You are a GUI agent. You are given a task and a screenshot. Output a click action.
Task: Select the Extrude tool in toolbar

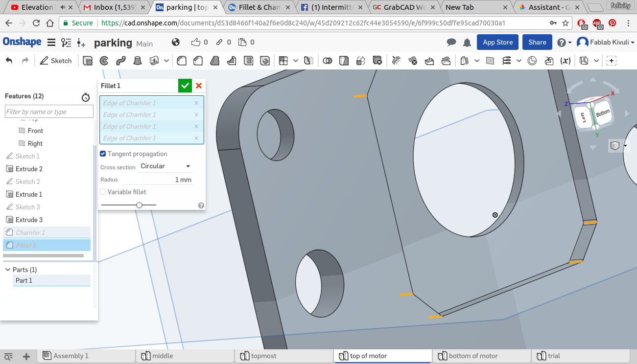click(x=88, y=61)
